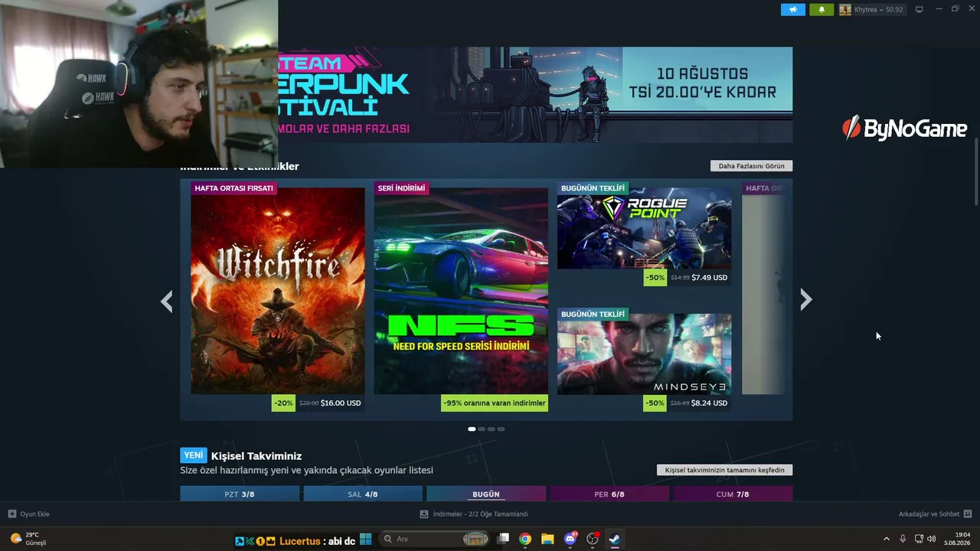Click the Steam taskbar icon
This screenshot has width=980, height=551.
point(614,539)
